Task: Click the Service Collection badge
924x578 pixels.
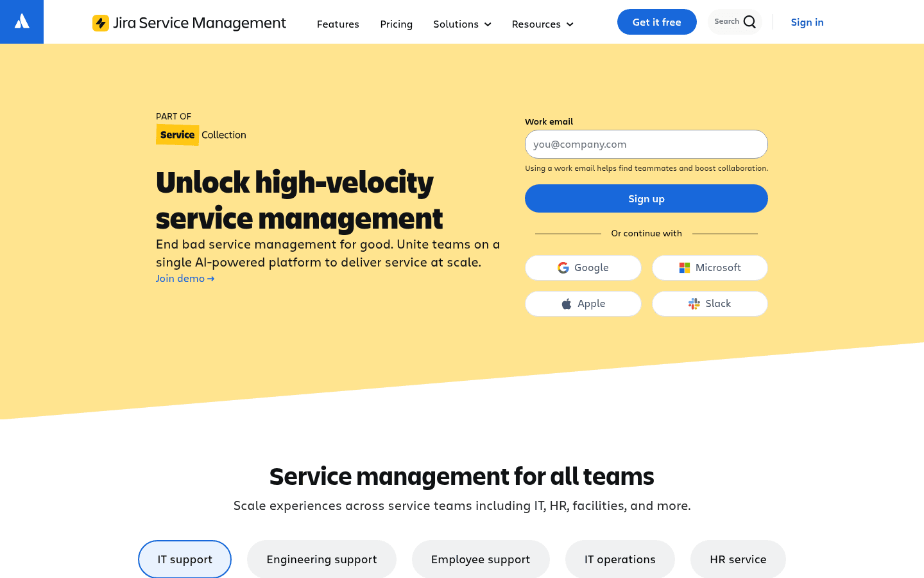Action: point(201,135)
